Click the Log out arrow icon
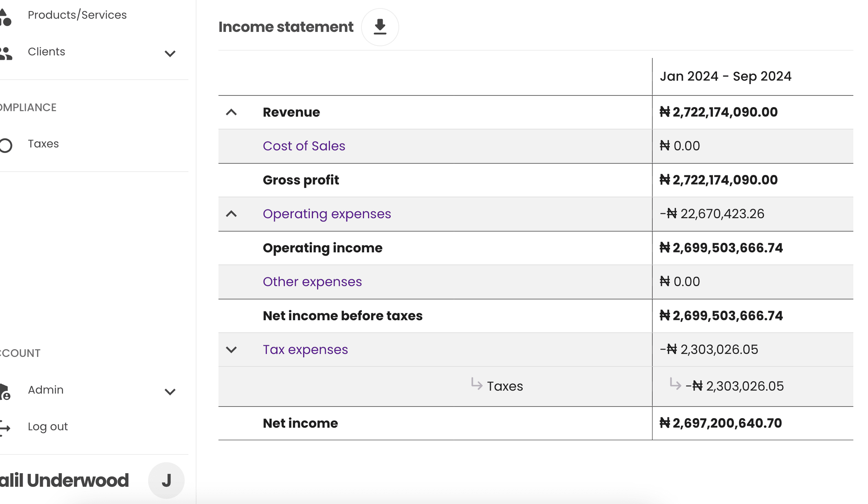The width and height of the screenshot is (868, 504). [x=5, y=427]
